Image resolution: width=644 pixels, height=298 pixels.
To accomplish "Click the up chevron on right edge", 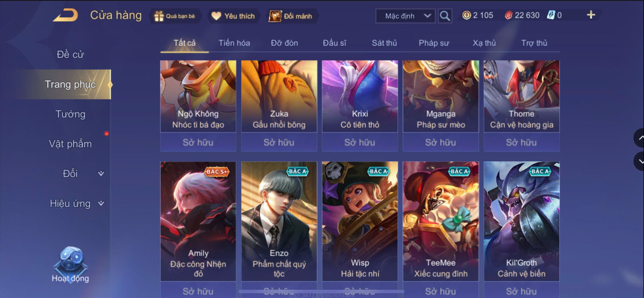I will (639, 138).
